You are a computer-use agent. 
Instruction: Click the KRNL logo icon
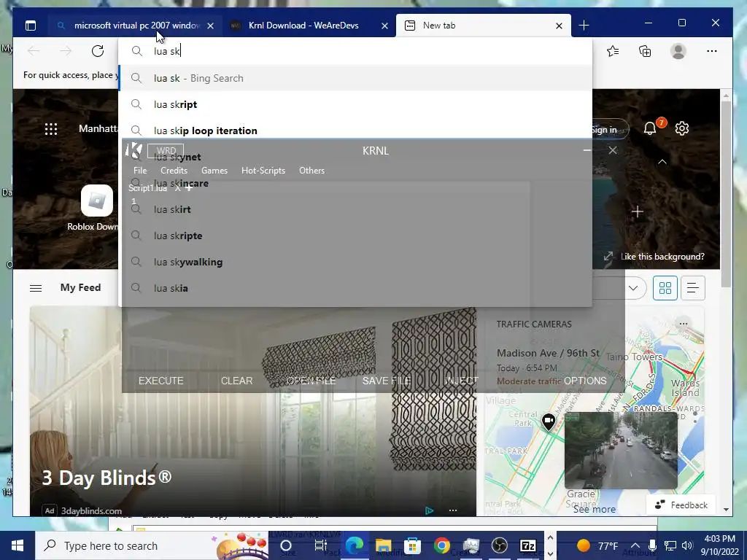coord(134,150)
